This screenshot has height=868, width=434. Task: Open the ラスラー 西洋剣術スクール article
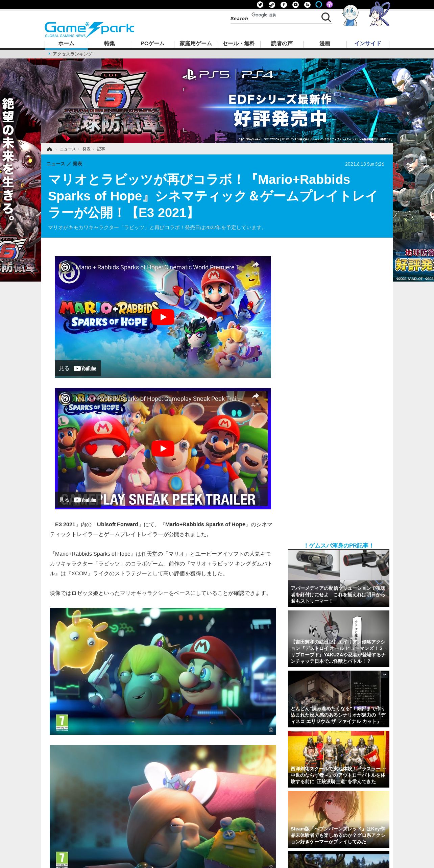pos(339,759)
